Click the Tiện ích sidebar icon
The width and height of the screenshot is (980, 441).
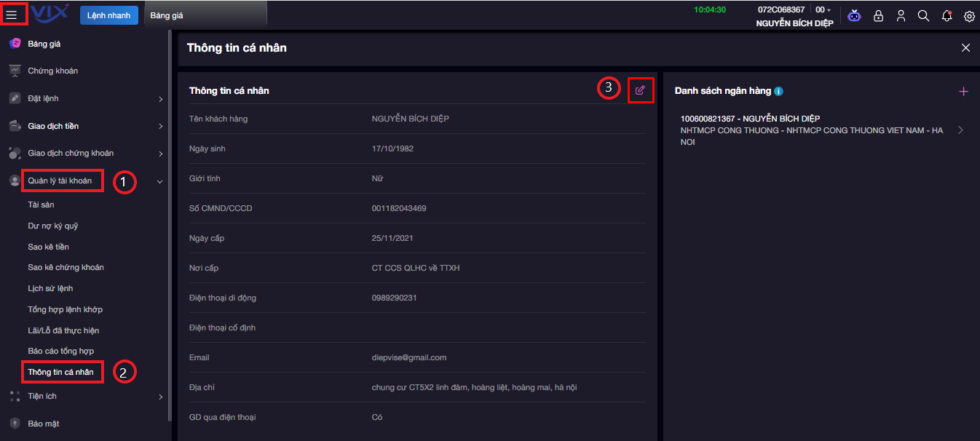click(15, 396)
